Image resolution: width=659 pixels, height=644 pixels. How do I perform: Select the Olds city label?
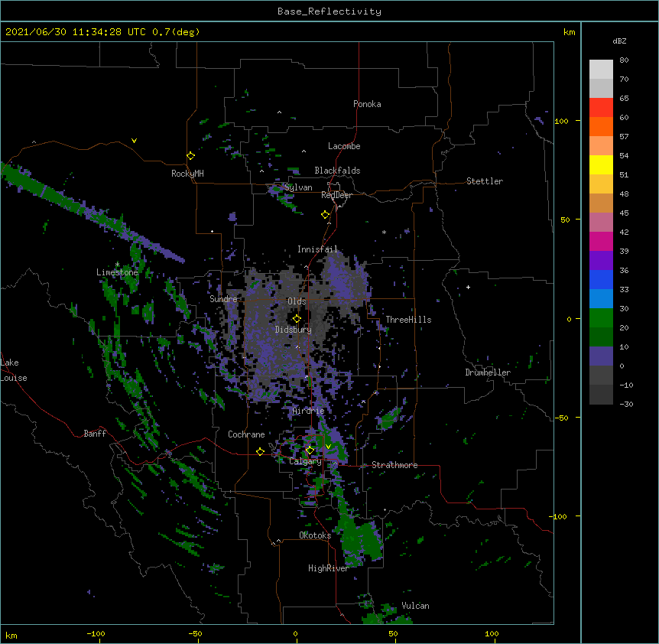point(297,301)
